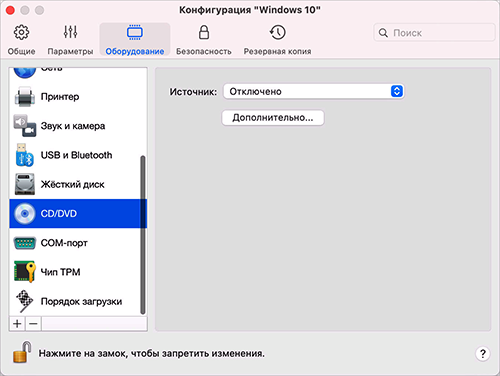Select Звук и камера icon
Screen dimensions: 500x376
click(25, 126)
